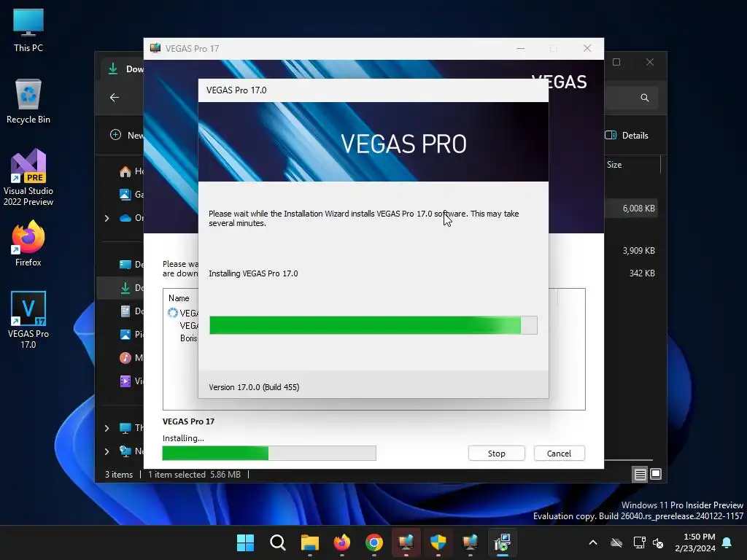Click the VEGAS Pro 17.0 install progress bar
This screenshot has height=560, width=747.
373,325
